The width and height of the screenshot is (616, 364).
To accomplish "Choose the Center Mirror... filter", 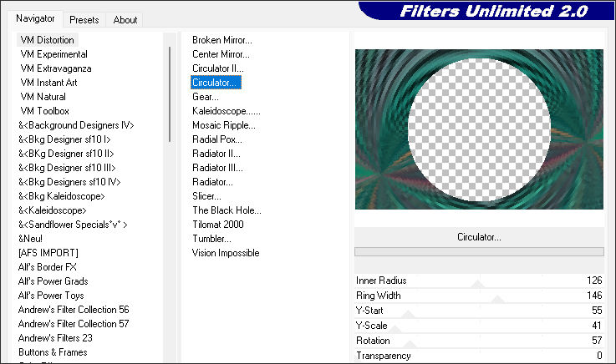I will point(221,54).
